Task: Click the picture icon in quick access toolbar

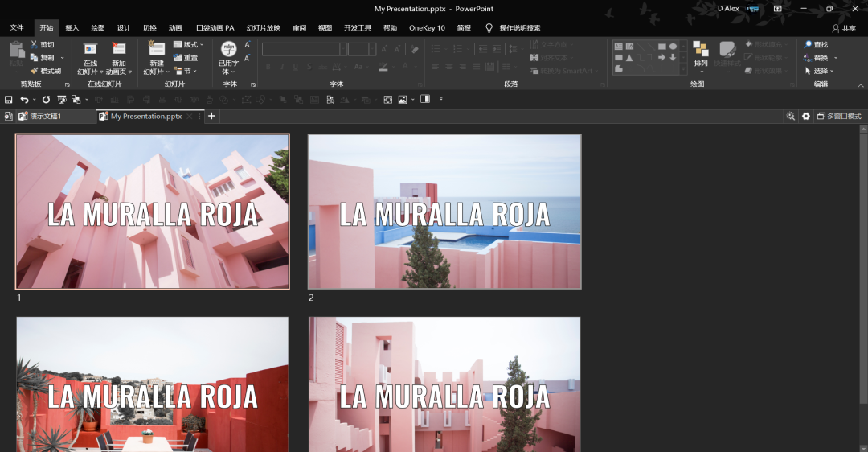Action: pos(403,100)
